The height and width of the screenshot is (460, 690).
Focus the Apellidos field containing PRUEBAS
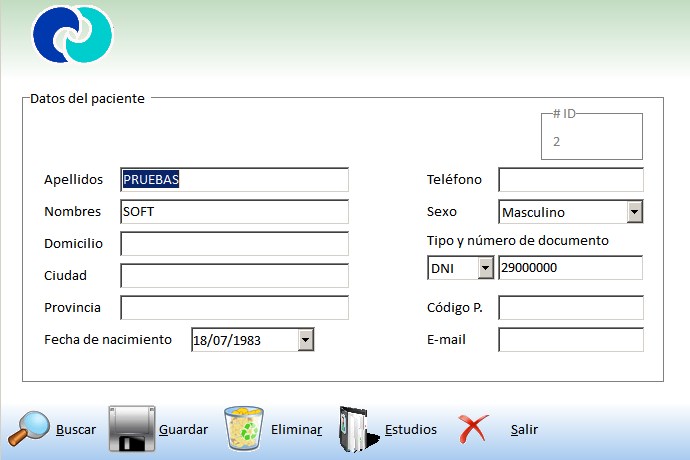[x=234, y=180]
